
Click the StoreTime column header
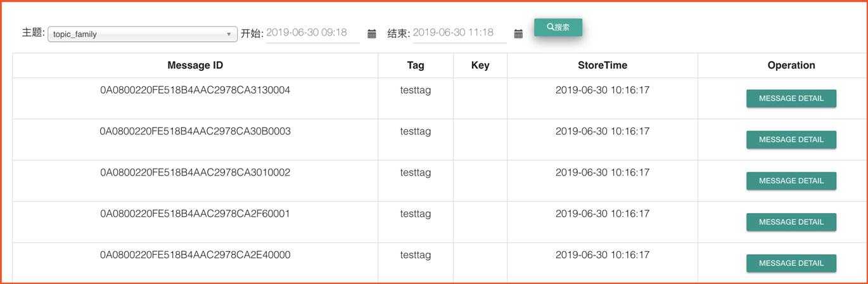pos(603,65)
